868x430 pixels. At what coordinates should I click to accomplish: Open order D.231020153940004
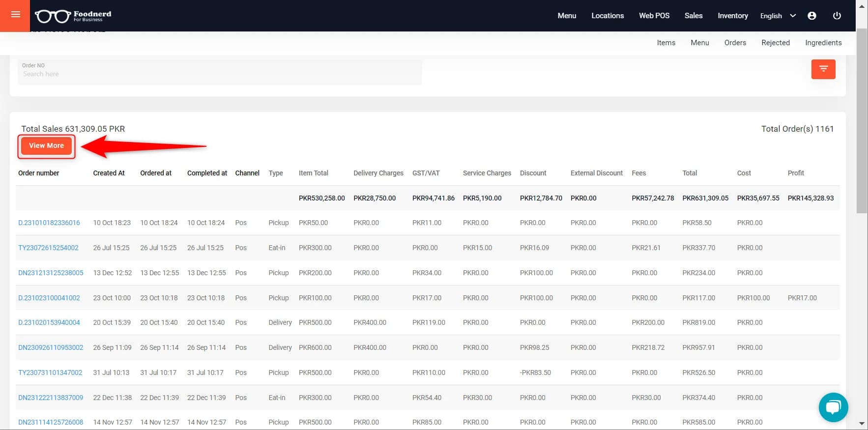49,322
